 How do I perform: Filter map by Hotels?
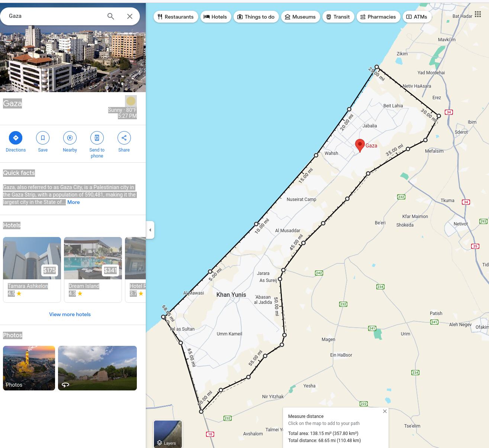(x=216, y=17)
